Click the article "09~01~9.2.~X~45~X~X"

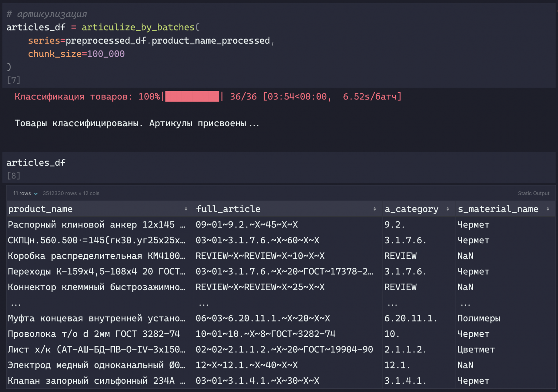click(x=246, y=225)
